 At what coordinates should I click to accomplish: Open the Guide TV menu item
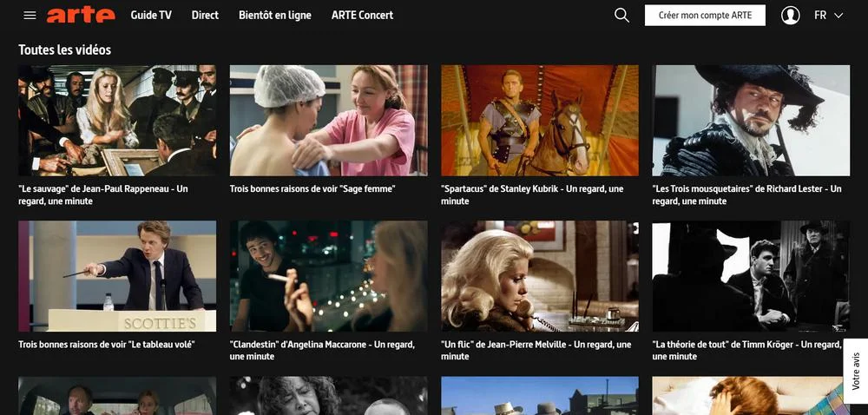tap(151, 16)
